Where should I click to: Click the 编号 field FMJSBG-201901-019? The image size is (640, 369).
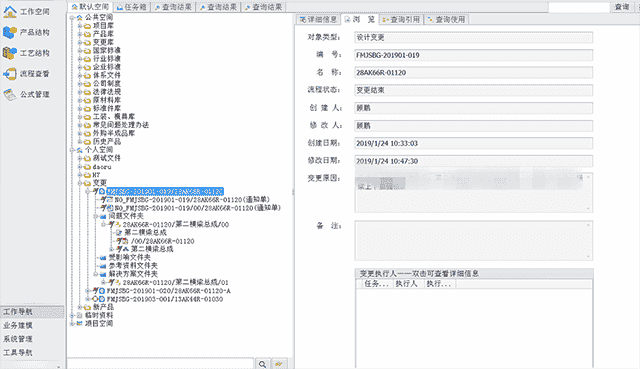(x=473, y=55)
